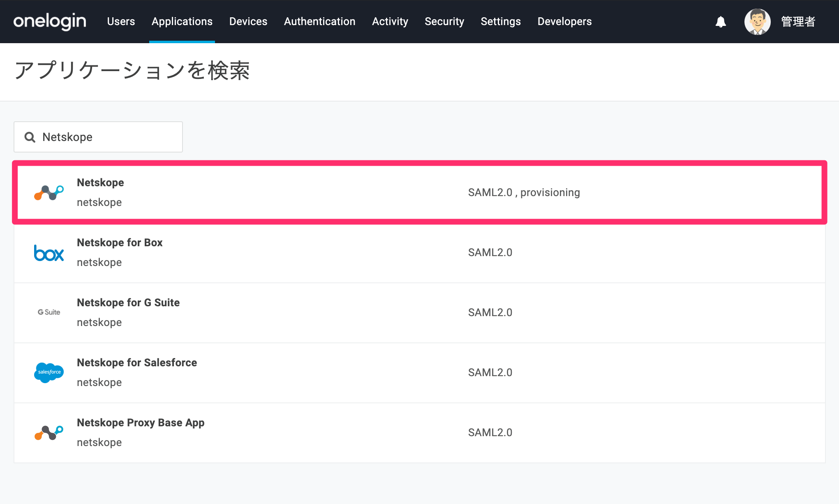Click SAML2.0 in Netskope for Box row
Image resolution: width=839 pixels, height=504 pixels.
pos(490,252)
